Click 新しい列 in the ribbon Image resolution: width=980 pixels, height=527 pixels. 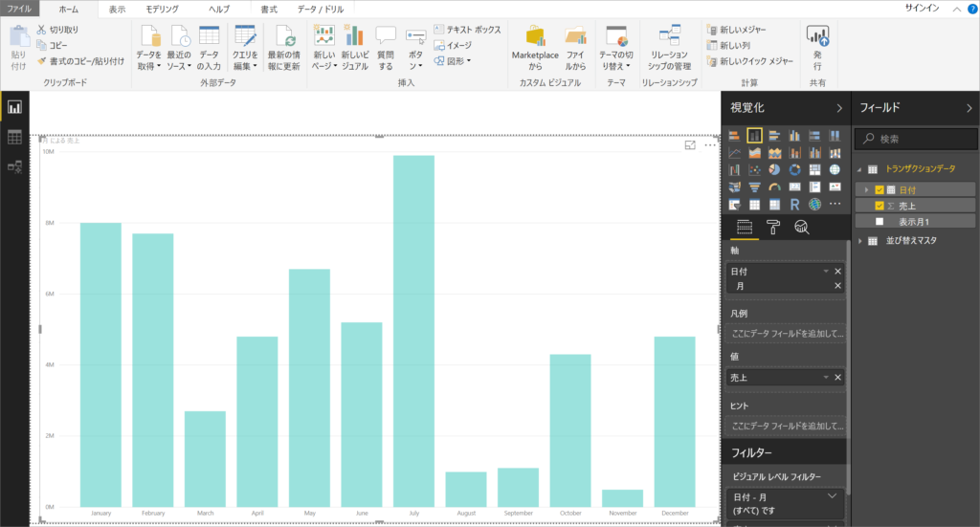(x=728, y=45)
